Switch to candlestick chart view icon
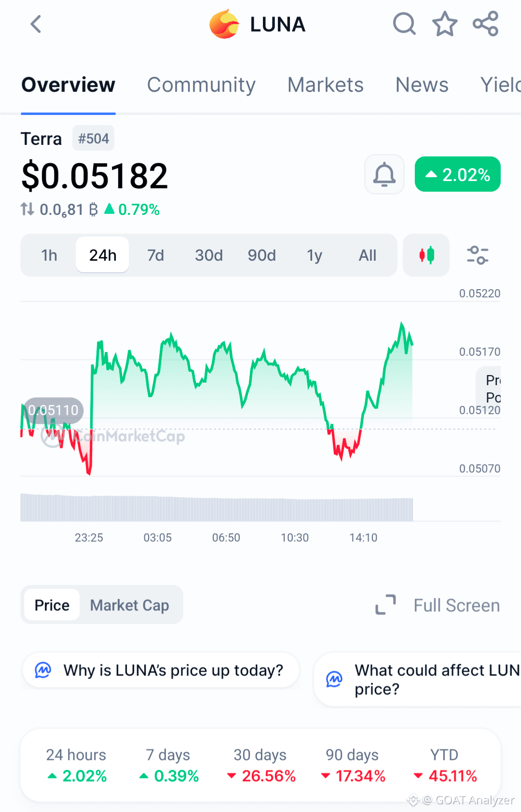 (x=426, y=255)
